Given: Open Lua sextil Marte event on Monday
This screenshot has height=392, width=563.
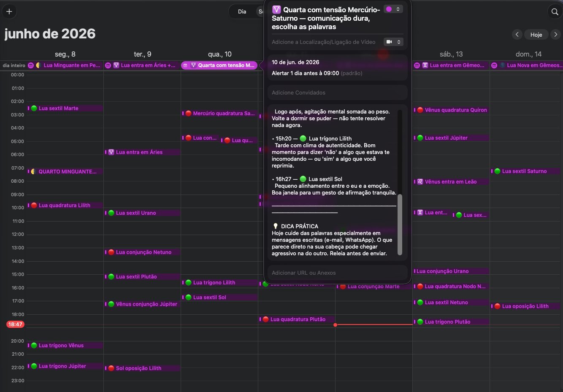Looking at the screenshot, I should [65, 108].
